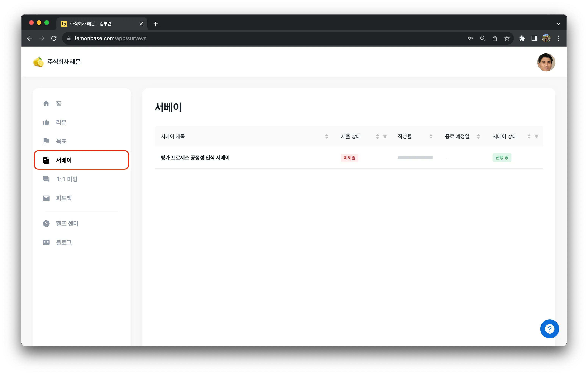Click the share icon in address bar

(x=495, y=38)
